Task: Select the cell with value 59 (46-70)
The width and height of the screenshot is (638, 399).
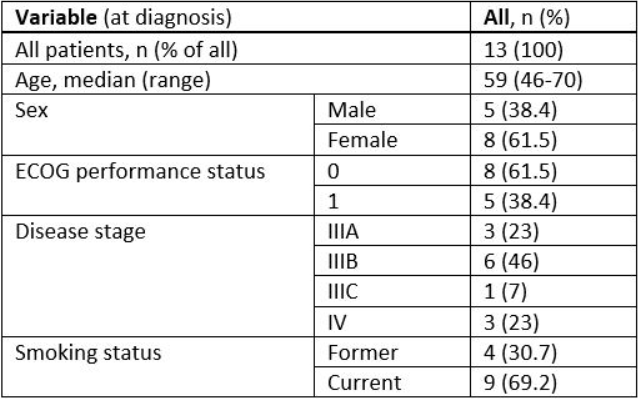Action: 554,79
